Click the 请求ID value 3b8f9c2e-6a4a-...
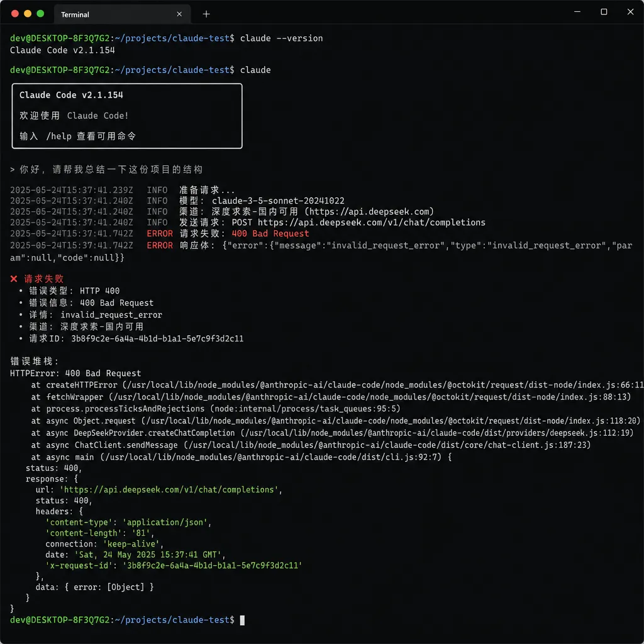 click(157, 338)
